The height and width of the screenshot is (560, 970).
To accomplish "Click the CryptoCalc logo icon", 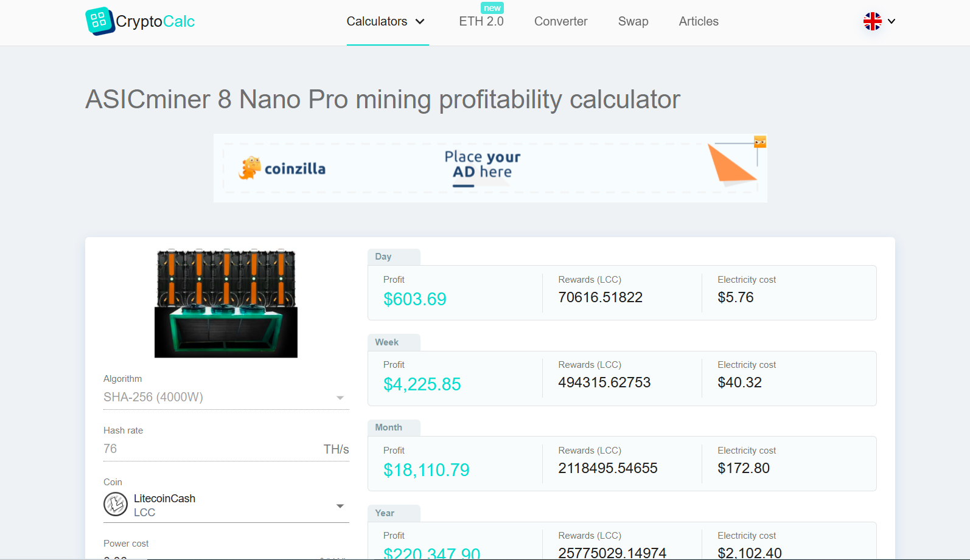I will pos(99,21).
